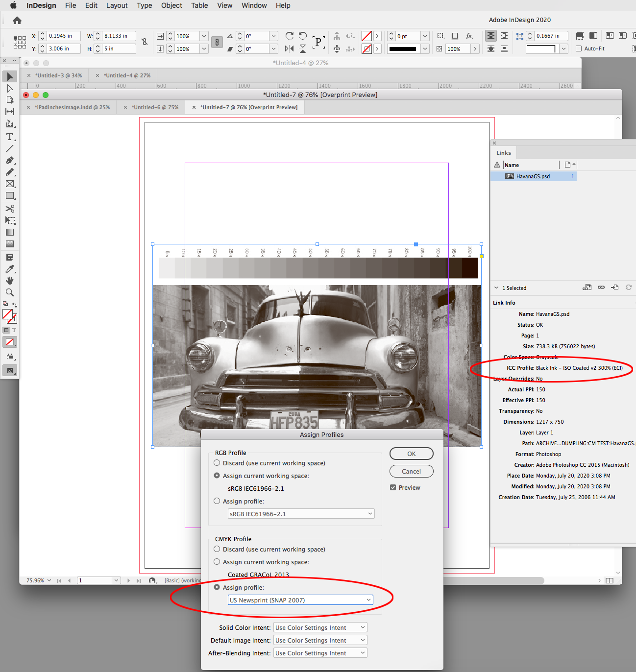
Task: Toggle the Preview checkbox in Assign Profiles dialog
Action: click(x=393, y=487)
